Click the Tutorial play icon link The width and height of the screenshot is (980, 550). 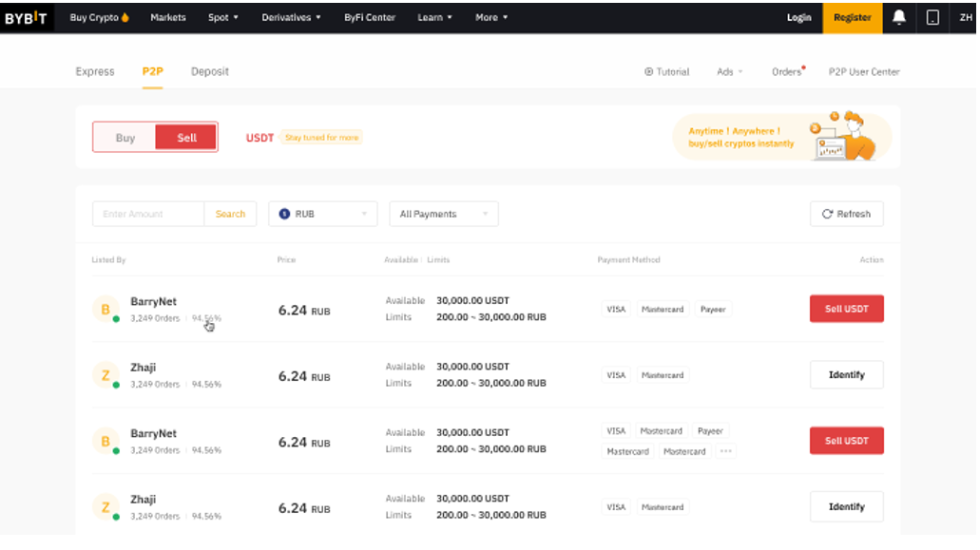click(x=666, y=71)
